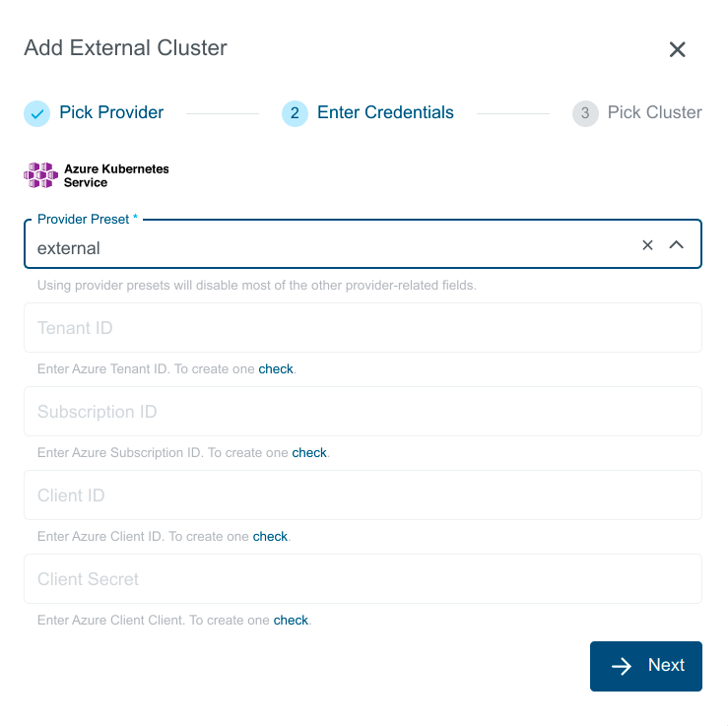The image size is (728, 726).
Task: Jump to the Pick Cluster step label
Action: click(x=654, y=112)
